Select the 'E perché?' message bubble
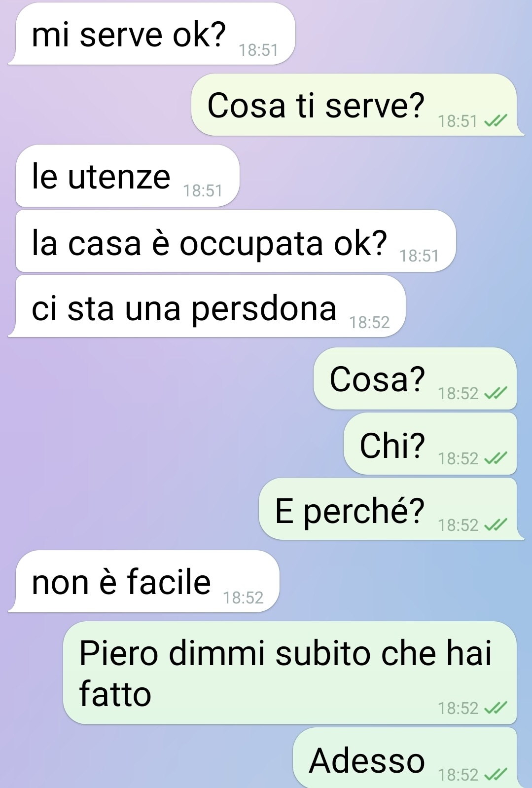Viewport: 532px width, 788px height. [x=391, y=509]
